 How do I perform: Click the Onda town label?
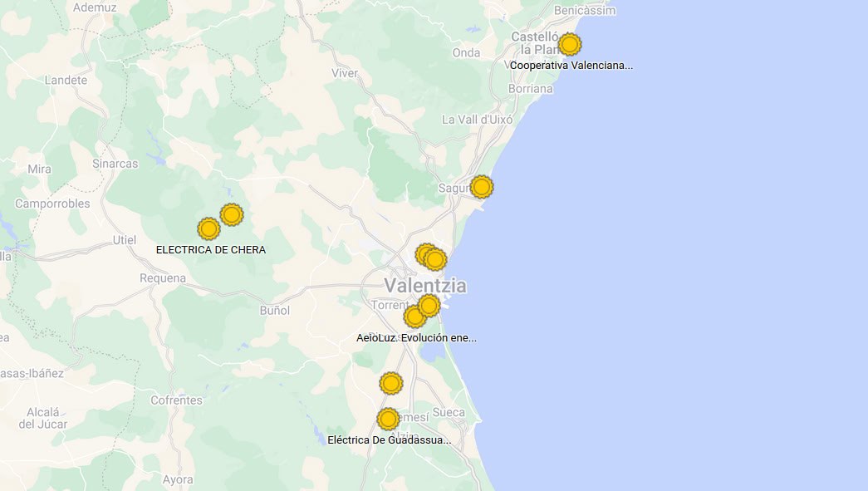[466, 52]
